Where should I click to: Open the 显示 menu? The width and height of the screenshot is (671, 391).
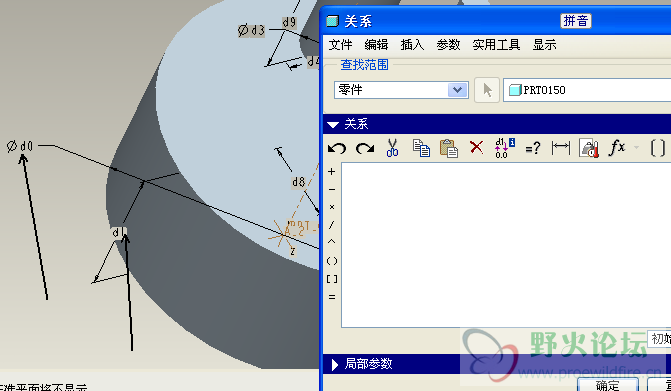544,44
